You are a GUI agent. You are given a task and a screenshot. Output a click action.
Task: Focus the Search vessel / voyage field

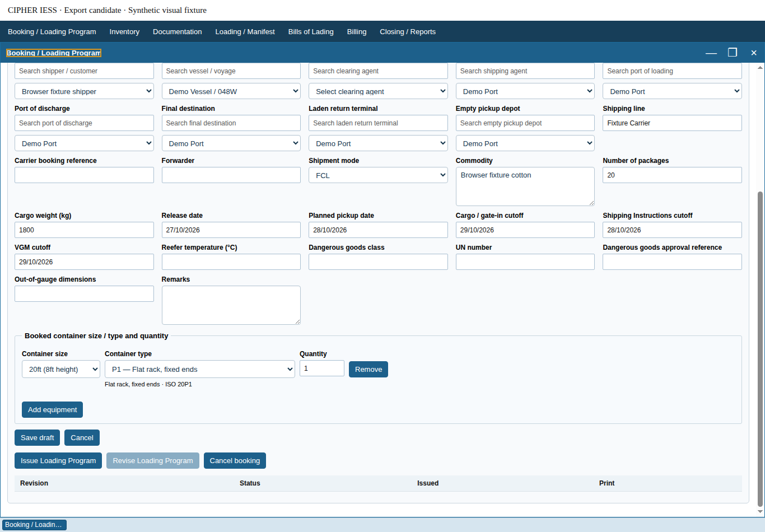231,71
